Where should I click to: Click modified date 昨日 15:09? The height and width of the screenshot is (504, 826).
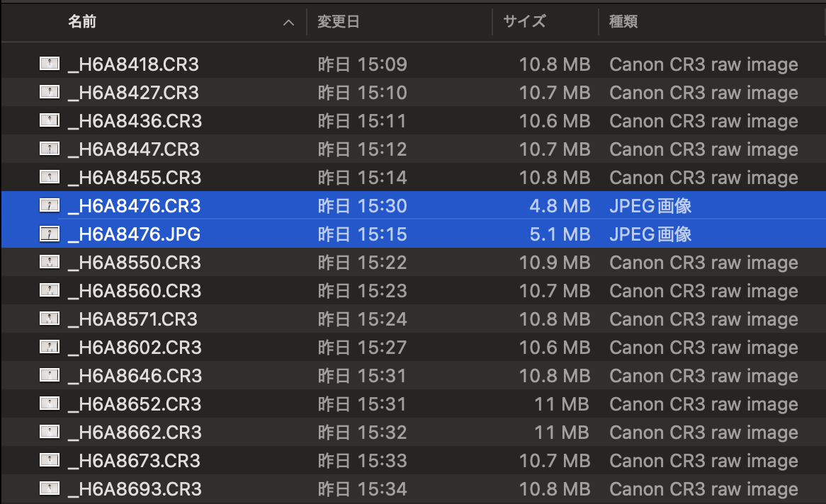363,64
